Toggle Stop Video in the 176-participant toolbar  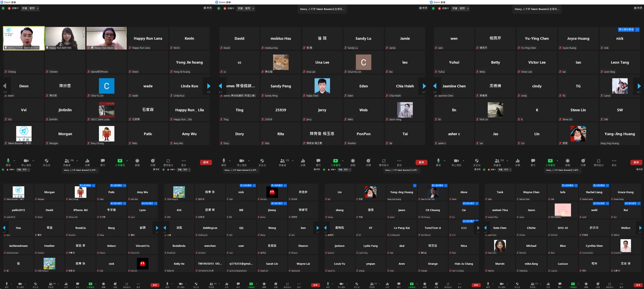pos(26,161)
